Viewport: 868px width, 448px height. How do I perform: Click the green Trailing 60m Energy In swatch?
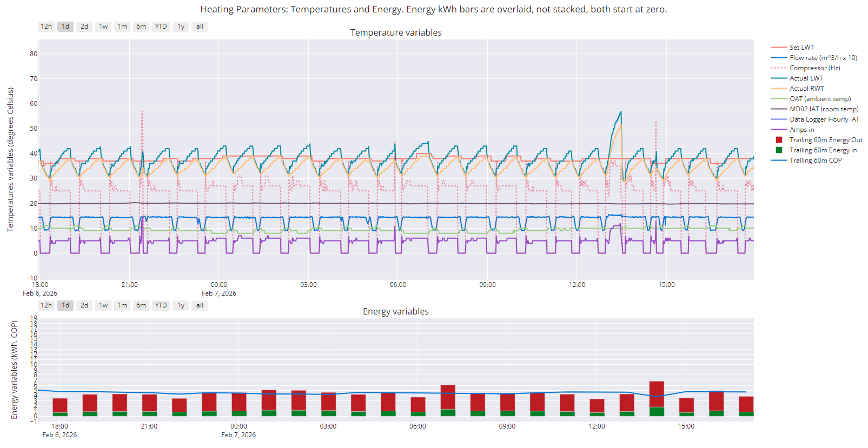tap(779, 150)
